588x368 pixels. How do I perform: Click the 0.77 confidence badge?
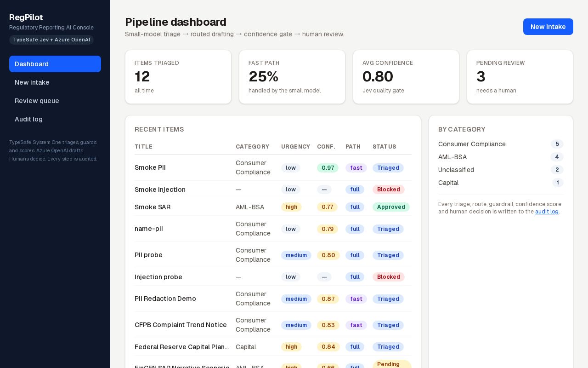tap(328, 207)
